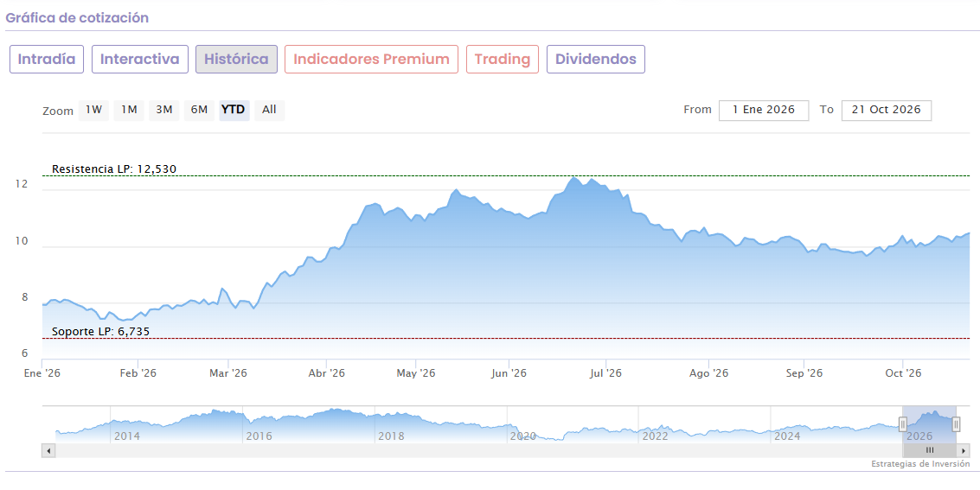Click 2022 in the navigator timeline
The height and width of the screenshot is (490, 980).
point(655,436)
